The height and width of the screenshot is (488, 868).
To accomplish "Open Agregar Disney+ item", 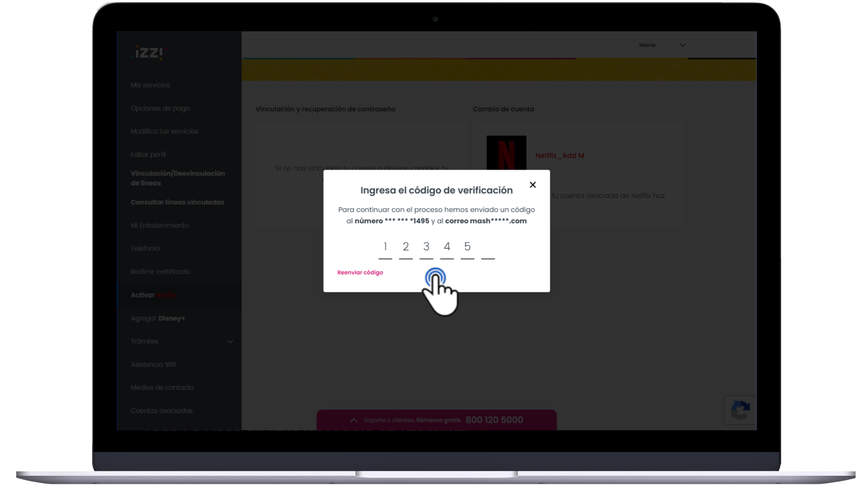I will [x=158, y=318].
